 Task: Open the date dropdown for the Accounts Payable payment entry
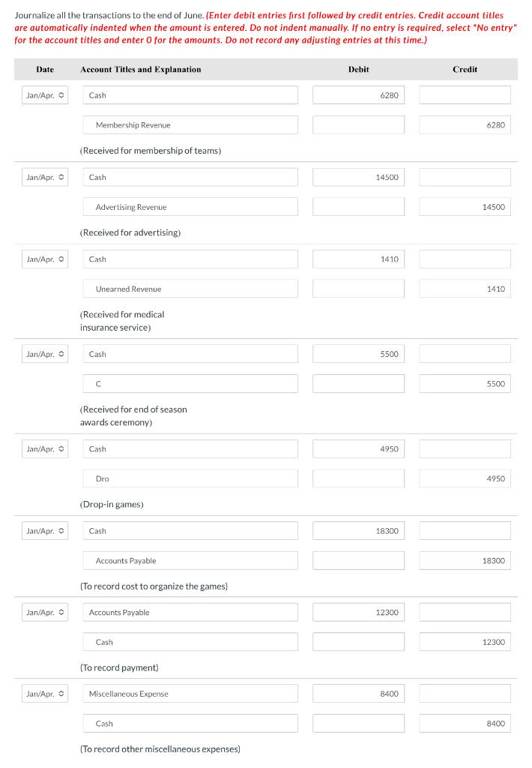tap(45, 611)
